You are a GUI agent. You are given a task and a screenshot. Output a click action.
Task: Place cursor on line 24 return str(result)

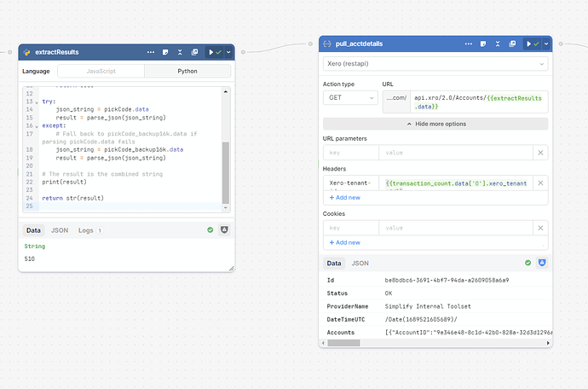pos(72,198)
